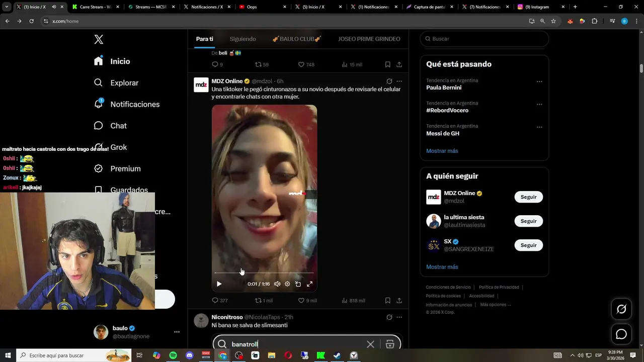644x362 pixels.
Task: Like the MDZ post (9 mil)
Action: pyautogui.click(x=307, y=301)
